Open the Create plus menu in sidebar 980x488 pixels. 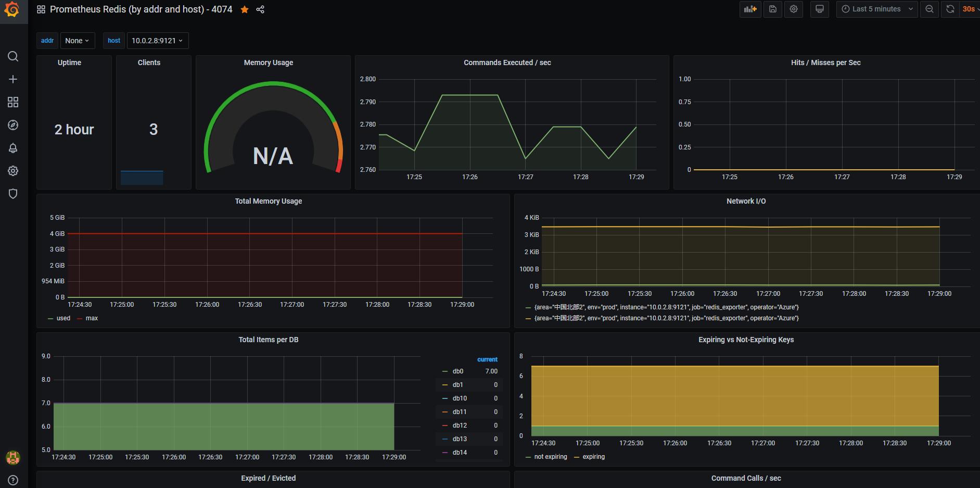pyautogui.click(x=13, y=79)
